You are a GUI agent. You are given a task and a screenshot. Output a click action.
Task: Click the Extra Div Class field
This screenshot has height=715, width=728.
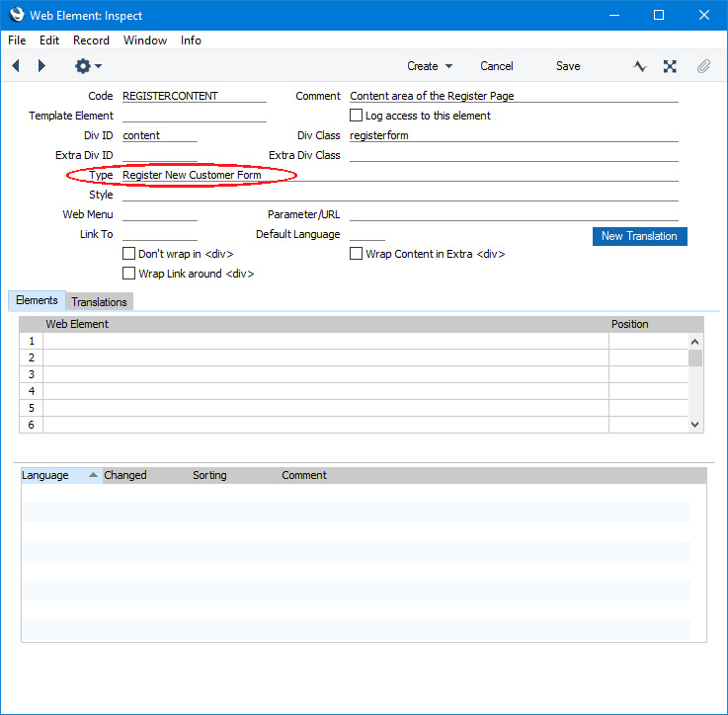(x=514, y=155)
